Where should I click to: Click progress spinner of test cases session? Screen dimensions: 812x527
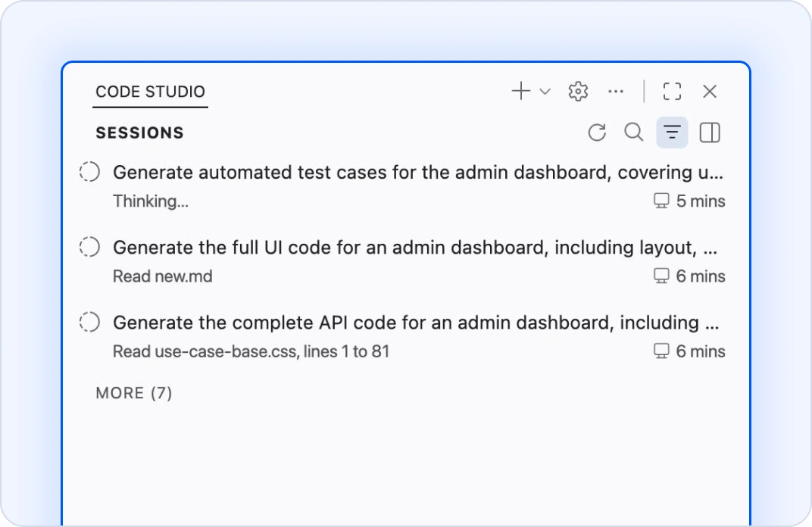(89, 173)
